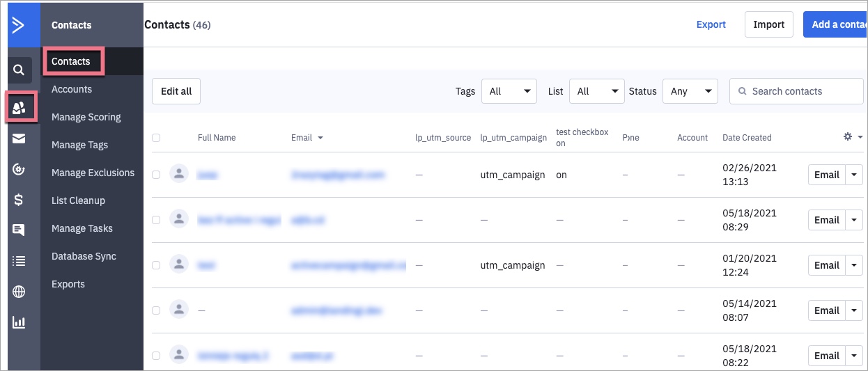Expand the Status filter dropdown
Screen dimensions: 868x371
(690, 91)
